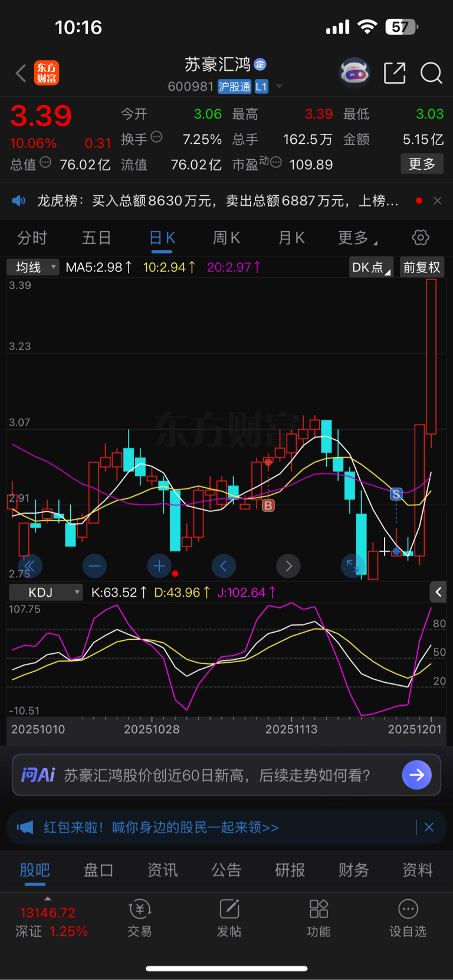Tap the 总值 info icon
This screenshot has width=453, height=980.
pos(45,162)
